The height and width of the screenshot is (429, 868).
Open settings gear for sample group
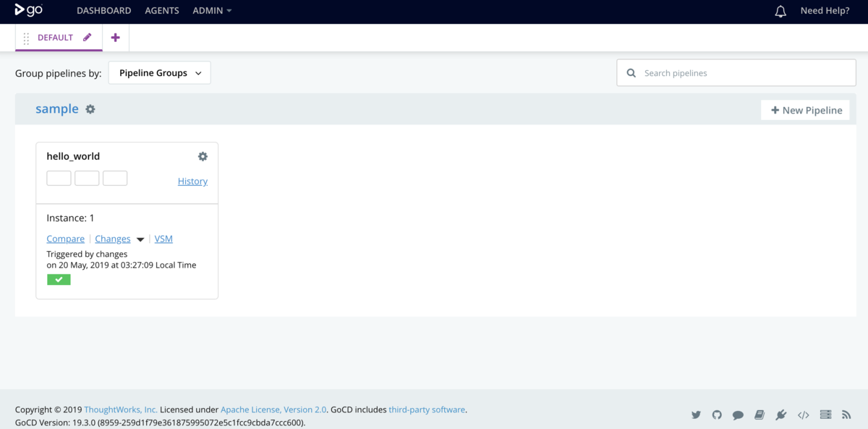point(90,109)
